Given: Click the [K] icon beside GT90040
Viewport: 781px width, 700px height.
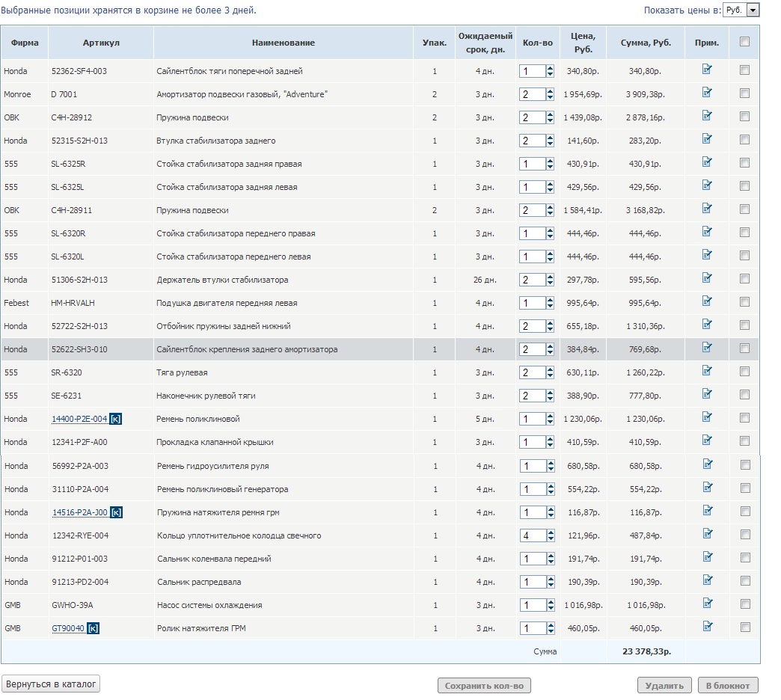Looking at the screenshot, I should (93, 628).
